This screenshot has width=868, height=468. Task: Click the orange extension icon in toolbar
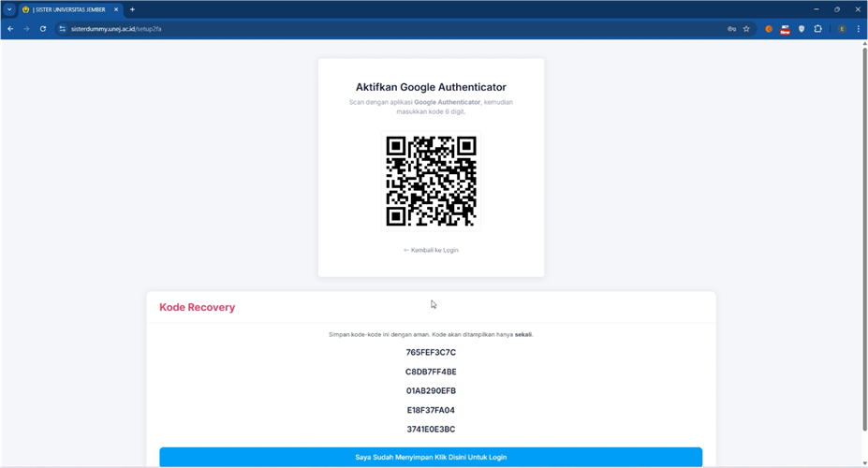click(769, 29)
